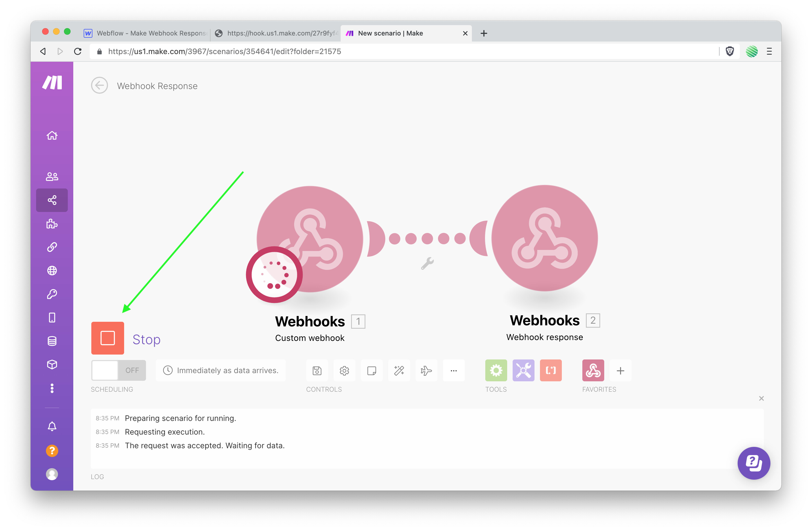The height and width of the screenshot is (531, 812).
Task: Click module number badge 2
Action: click(x=593, y=320)
